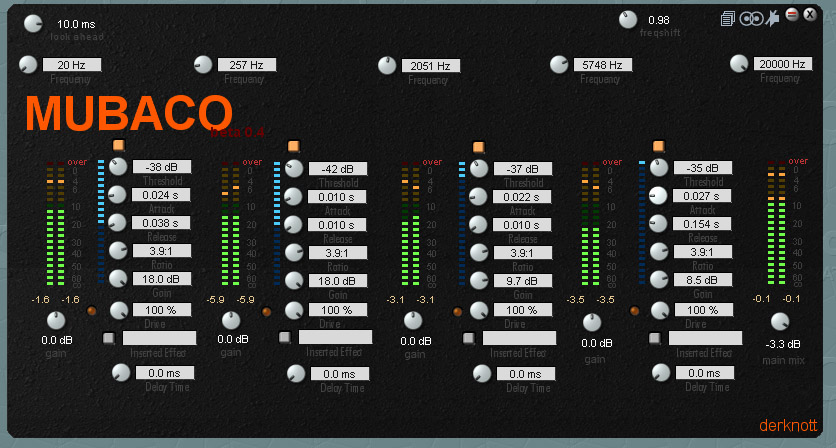Image resolution: width=836 pixels, height=448 pixels.
Task: Click the small orange LED beside first Drive knob
Action: [90, 311]
